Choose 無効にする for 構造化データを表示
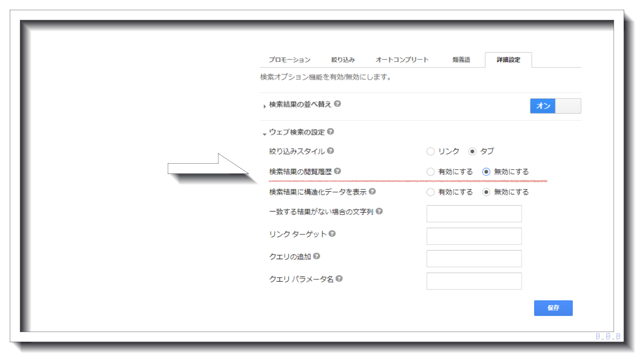Viewport: 644px width, 362px height. (x=486, y=192)
